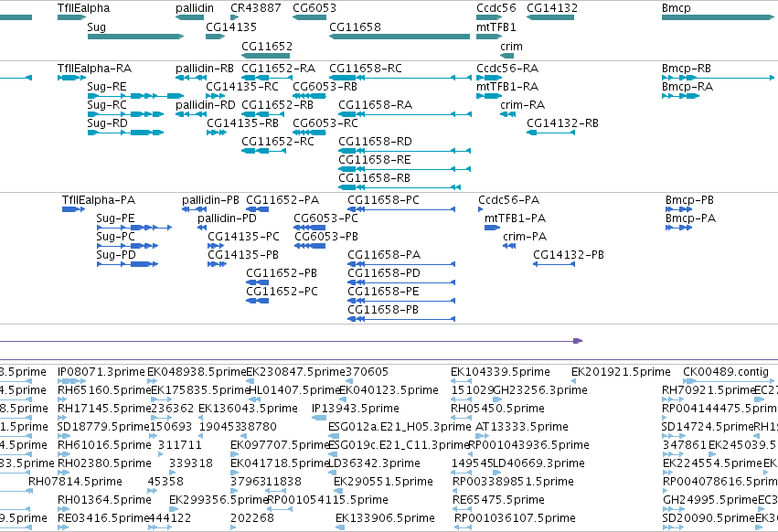Click the mtTFB1 gene label
Image resolution: width=778 pixels, height=532 pixels.
tap(496, 27)
